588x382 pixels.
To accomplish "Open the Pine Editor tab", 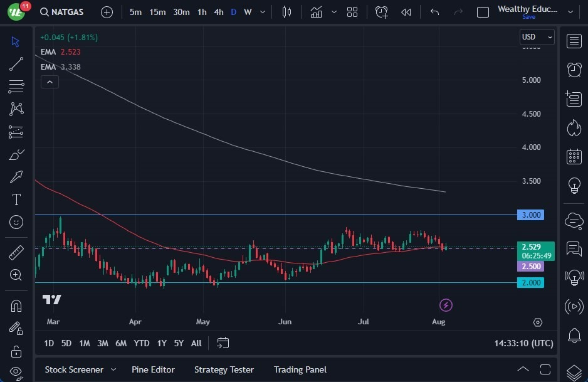I will [x=153, y=369].
